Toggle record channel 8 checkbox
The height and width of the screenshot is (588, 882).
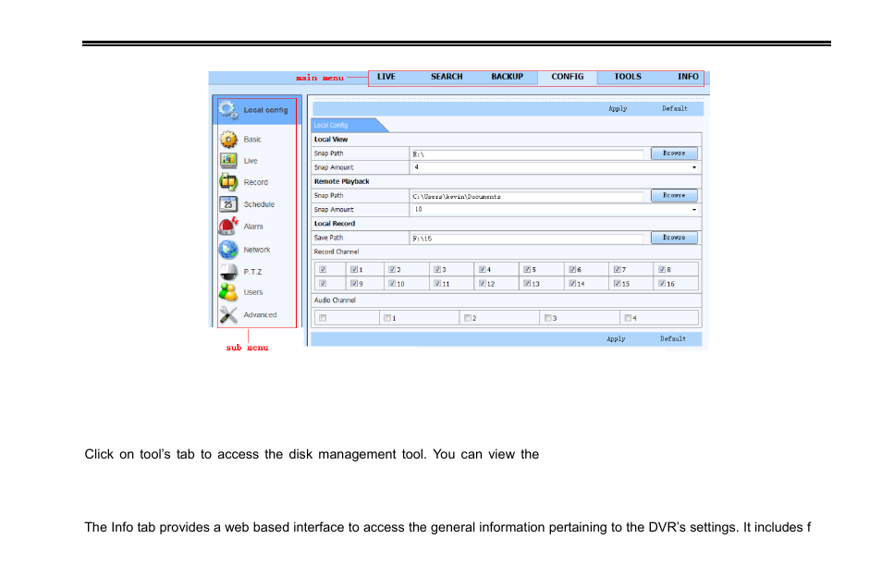pyautogui.click(x=662, y=270)
